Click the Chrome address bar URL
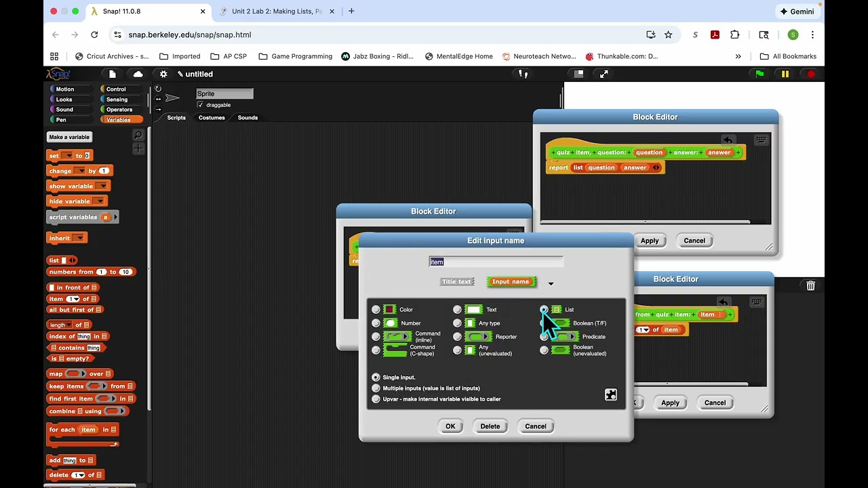The image size is (868, 488). click(190, 35)
